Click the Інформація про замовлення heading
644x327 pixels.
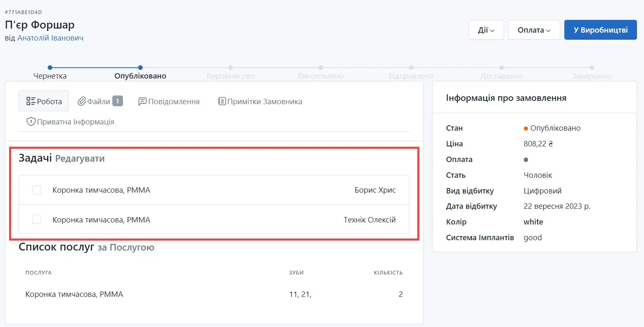506,98
